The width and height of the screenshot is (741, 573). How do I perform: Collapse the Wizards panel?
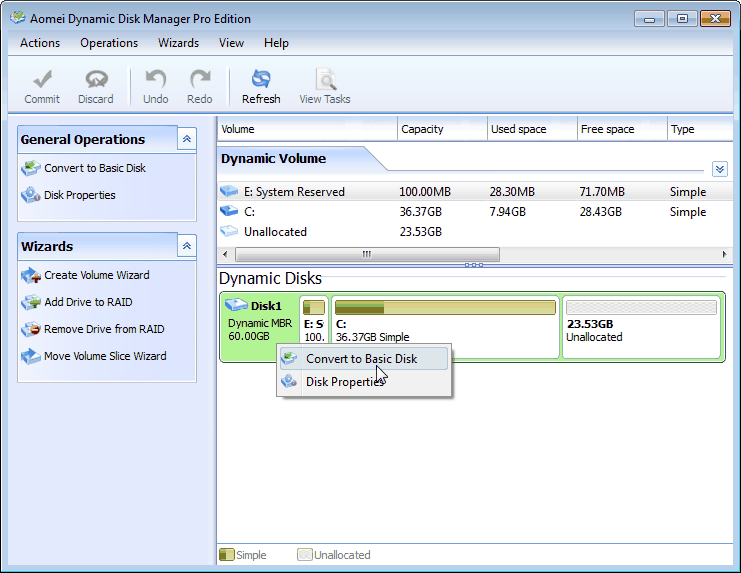tap(187, 246)
